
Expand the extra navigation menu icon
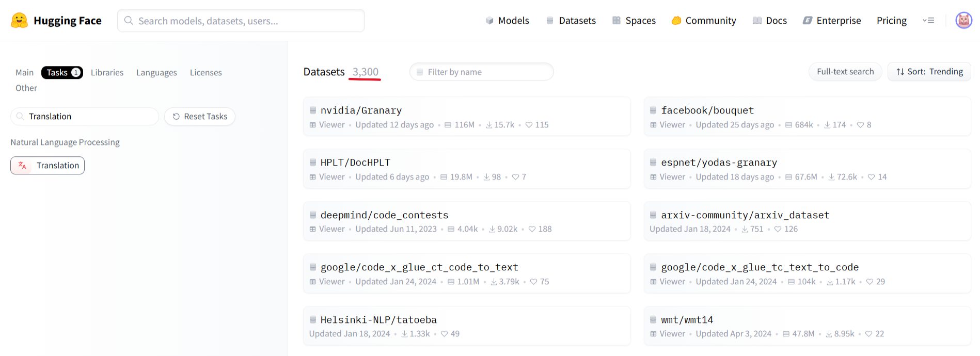(928, 21)
